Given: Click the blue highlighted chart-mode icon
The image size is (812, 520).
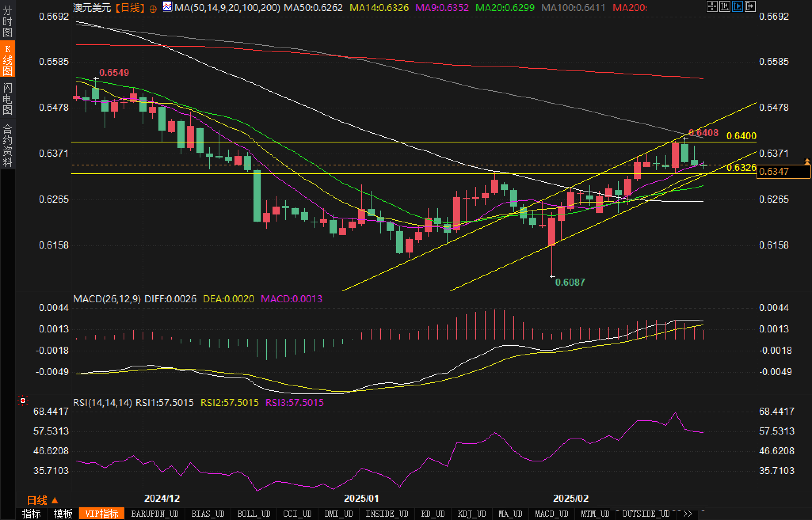Looking at the screenshot, I should click(x=737, y=6).
